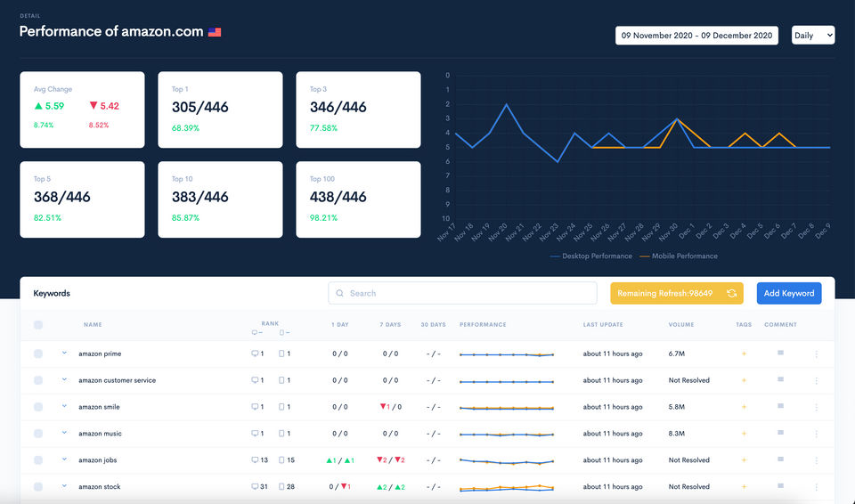Click the refresh icon on Remaining Refresh button
The width and height of the screenshot is (855, 504).
(732, 294)
